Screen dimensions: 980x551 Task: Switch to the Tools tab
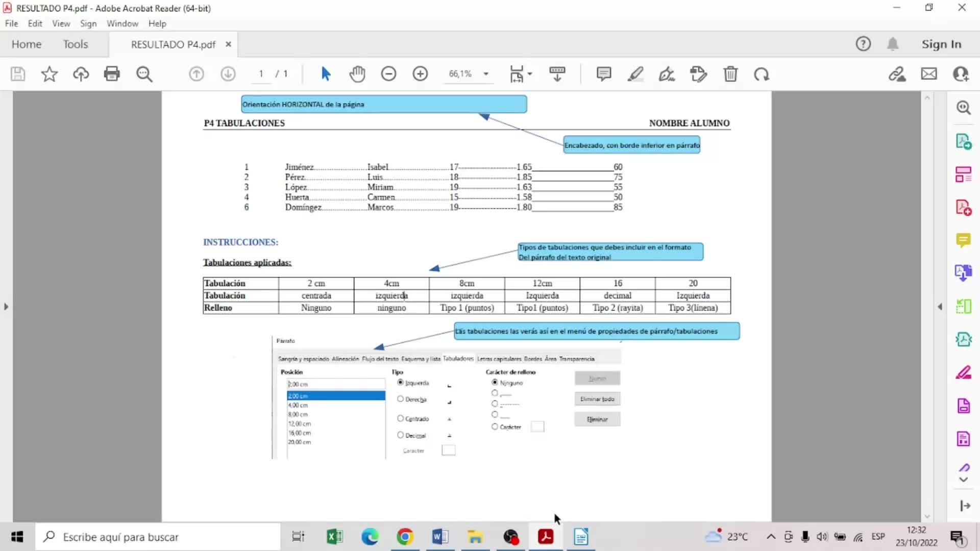(x=76, y=44)
